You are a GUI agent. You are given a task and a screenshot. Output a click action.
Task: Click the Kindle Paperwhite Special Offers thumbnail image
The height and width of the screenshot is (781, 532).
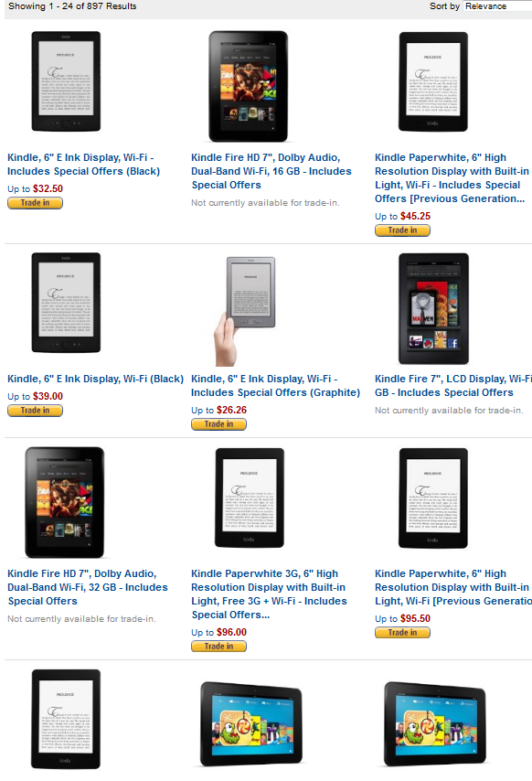tap(433, 81)
